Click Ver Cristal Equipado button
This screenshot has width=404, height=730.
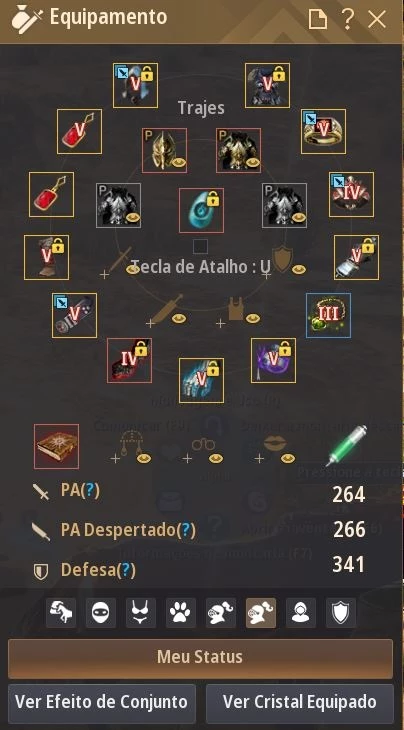pyautogui.click(x=299, y=702)
